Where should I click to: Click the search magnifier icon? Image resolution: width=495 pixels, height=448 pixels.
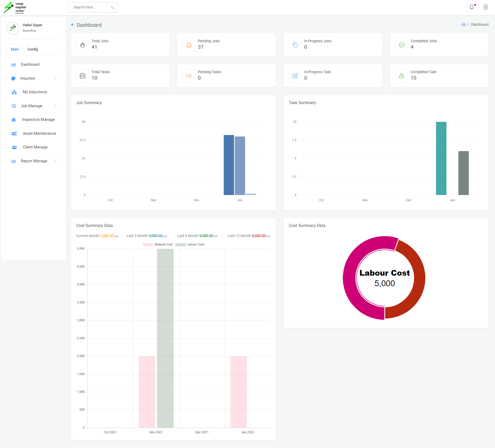coord(113,7)
